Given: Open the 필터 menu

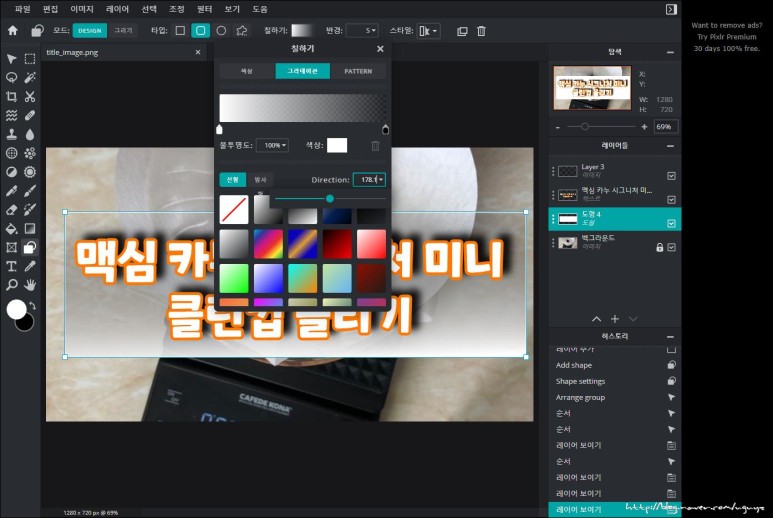Looking at the screenshot, I should [204, 9].
